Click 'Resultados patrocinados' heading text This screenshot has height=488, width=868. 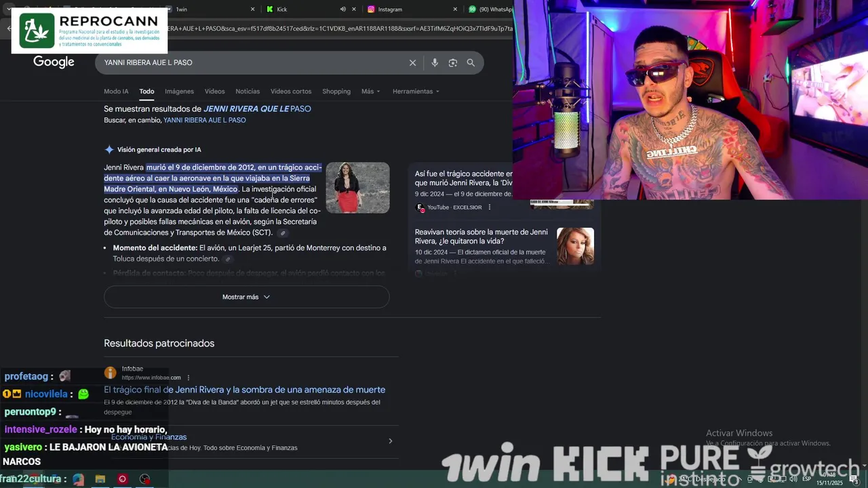[x=159, y=344]
